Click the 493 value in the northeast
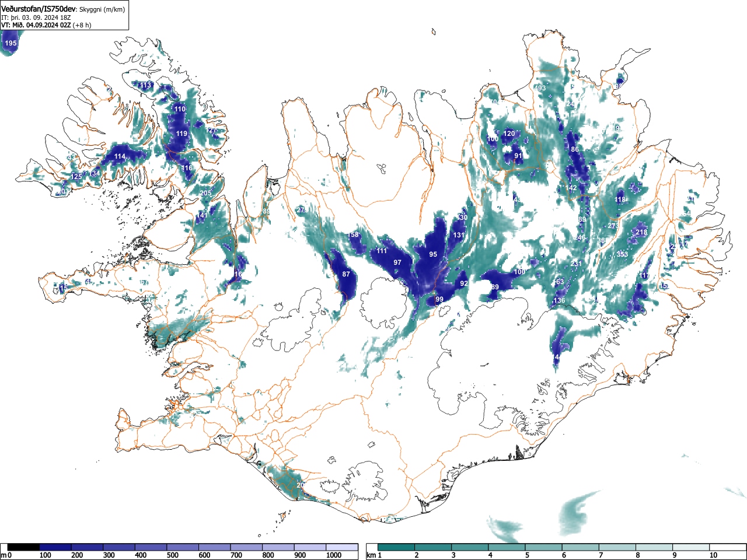The width and height of the screenshot is (747, 560). (540, 88)
